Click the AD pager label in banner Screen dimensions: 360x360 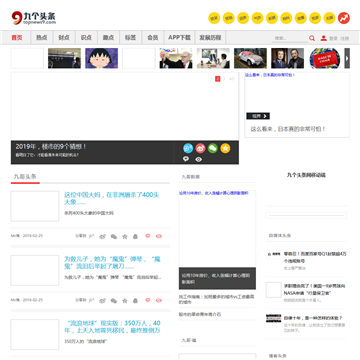click(232, 79)
